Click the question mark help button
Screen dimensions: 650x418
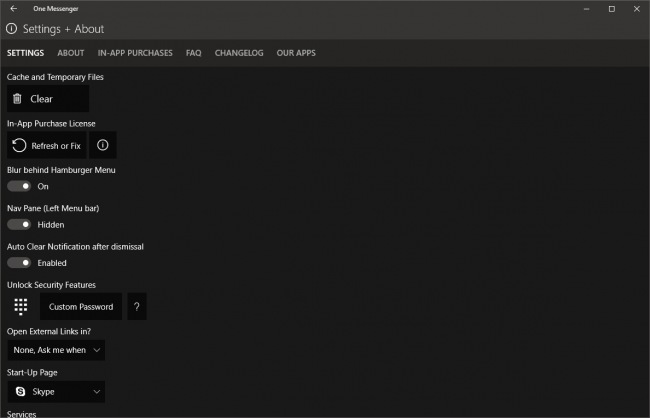tap(137, 306)
